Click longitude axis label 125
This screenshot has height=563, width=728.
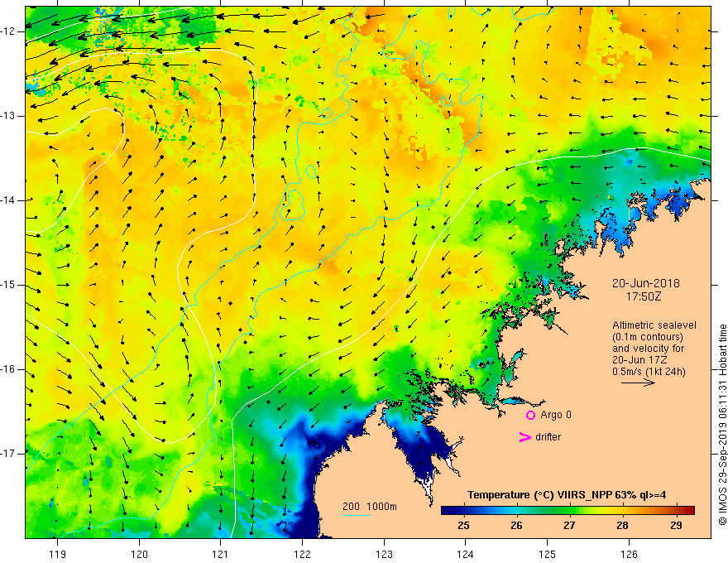548,555
